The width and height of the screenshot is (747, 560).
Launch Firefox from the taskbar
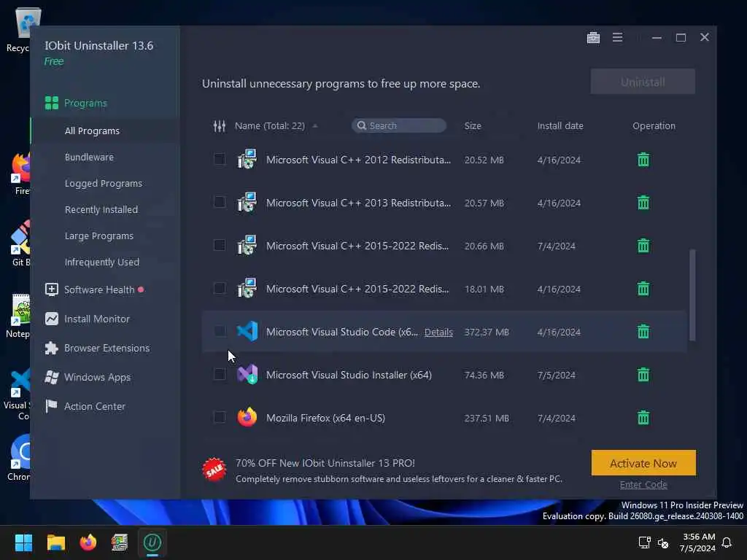point(88,542)
